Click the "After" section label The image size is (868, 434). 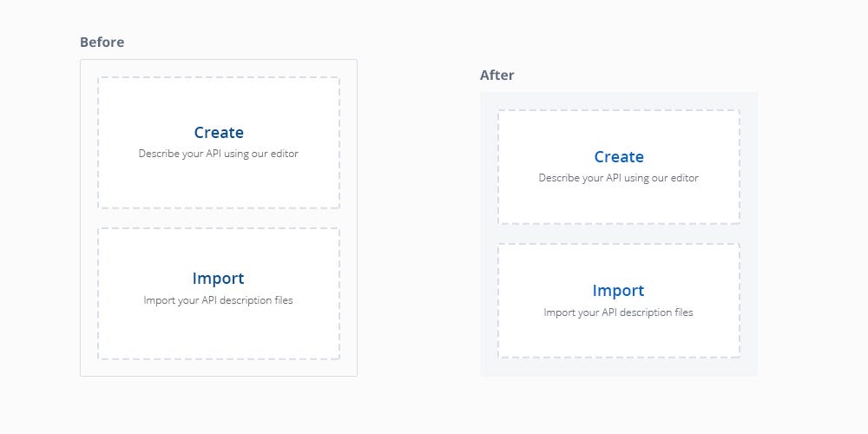pos(497,76)
